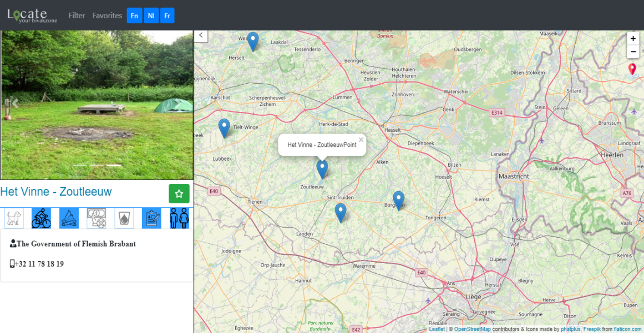Switch language to Nl
The width and height of the screenshot is (644, 333).
click(x=151, y=16)
